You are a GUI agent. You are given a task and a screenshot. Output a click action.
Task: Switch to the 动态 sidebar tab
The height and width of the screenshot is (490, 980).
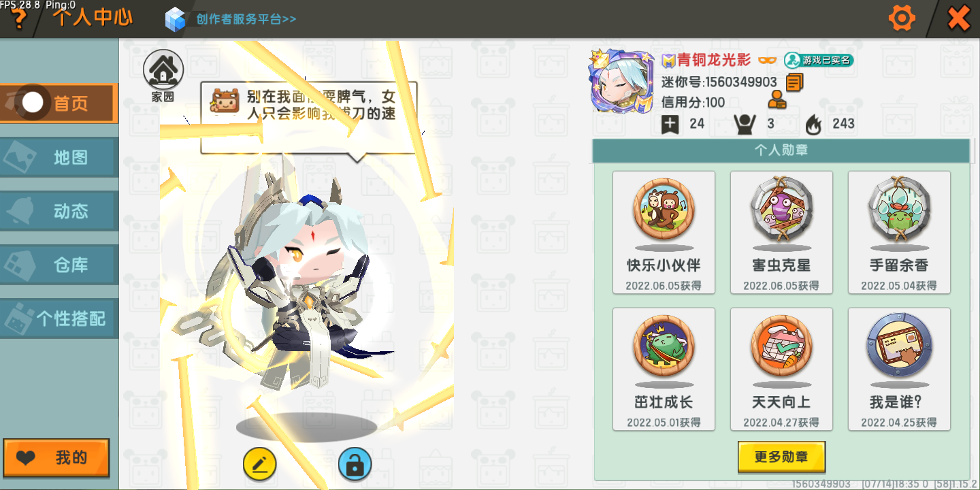tap(59, 211)
